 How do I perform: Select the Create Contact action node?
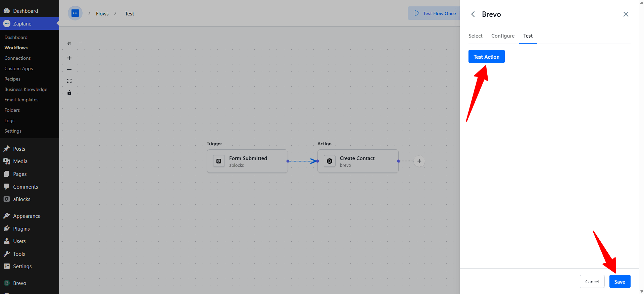(358, 161)
